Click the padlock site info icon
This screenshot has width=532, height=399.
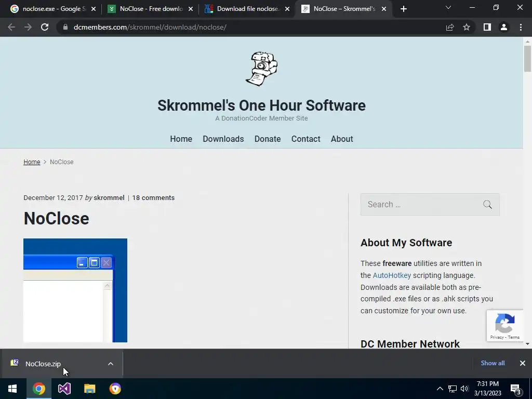click(65, 27)
